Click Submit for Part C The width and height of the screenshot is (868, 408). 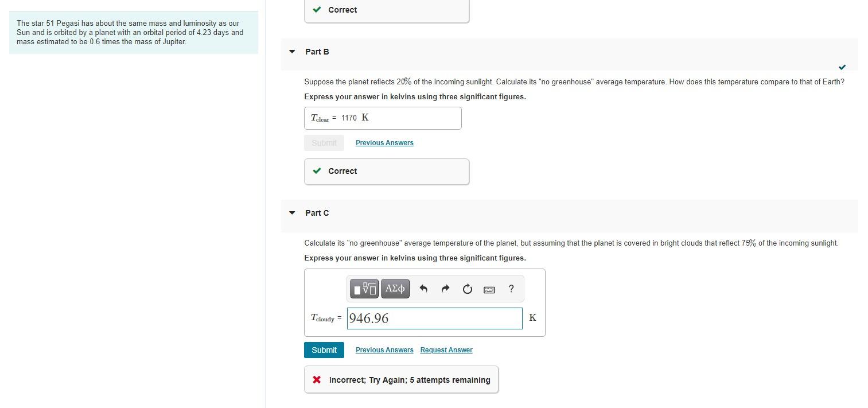point(324,349)
